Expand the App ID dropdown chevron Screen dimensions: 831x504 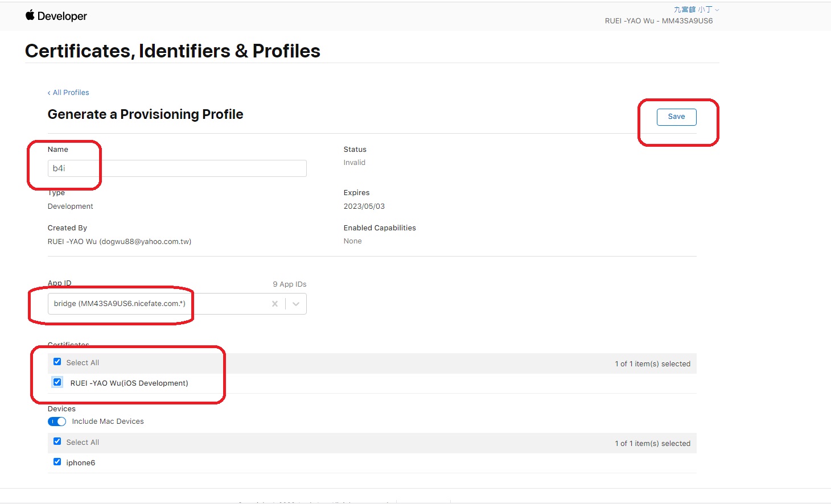[x=296, y=304]
